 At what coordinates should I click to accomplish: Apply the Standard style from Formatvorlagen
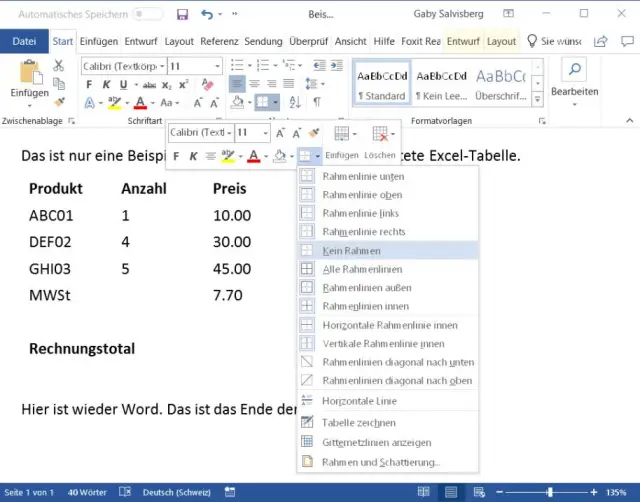[x=381, y=84]
